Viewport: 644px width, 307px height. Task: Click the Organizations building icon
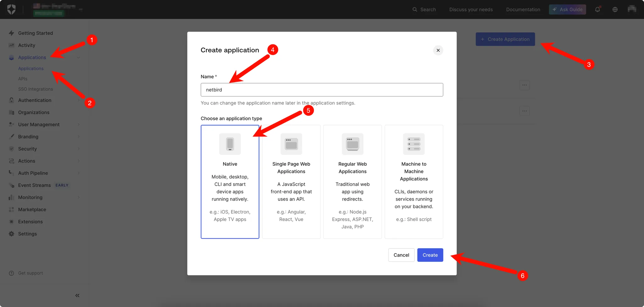click(x=12, y=112)
